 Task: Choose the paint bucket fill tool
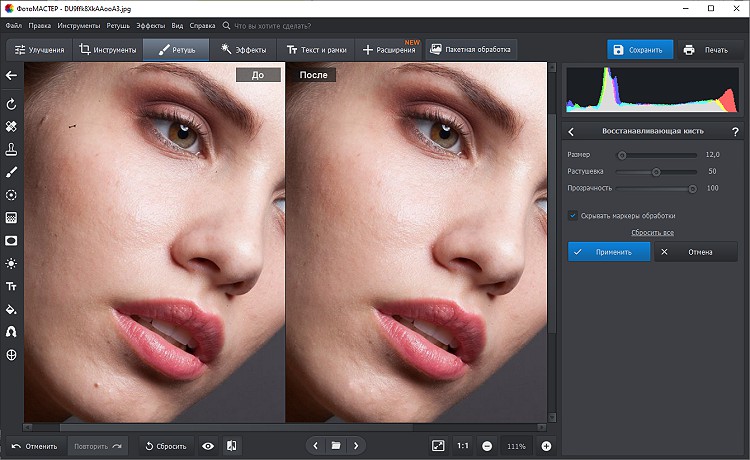tap(12, 309)
